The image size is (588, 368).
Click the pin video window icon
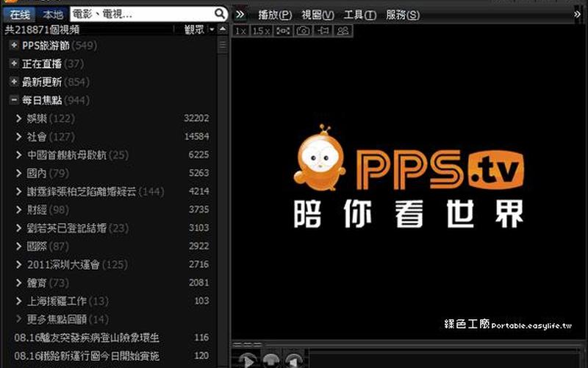click(x=323, y=31)
